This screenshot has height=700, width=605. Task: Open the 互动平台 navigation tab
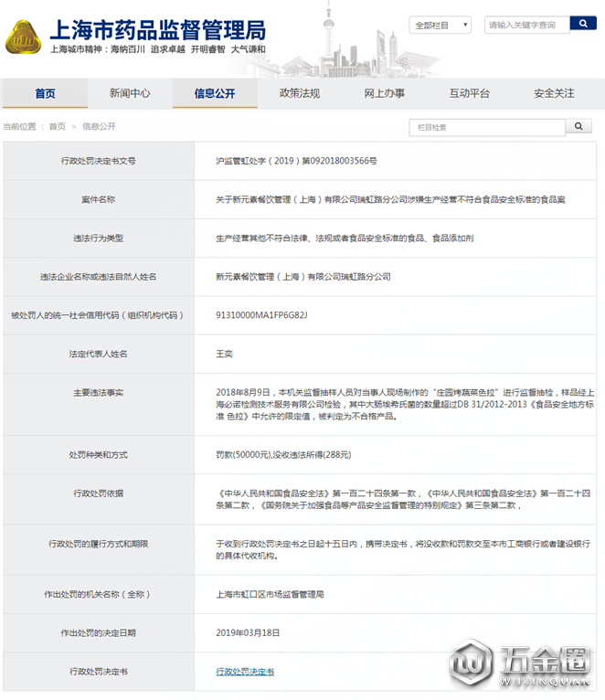click(x=469, y=93)
